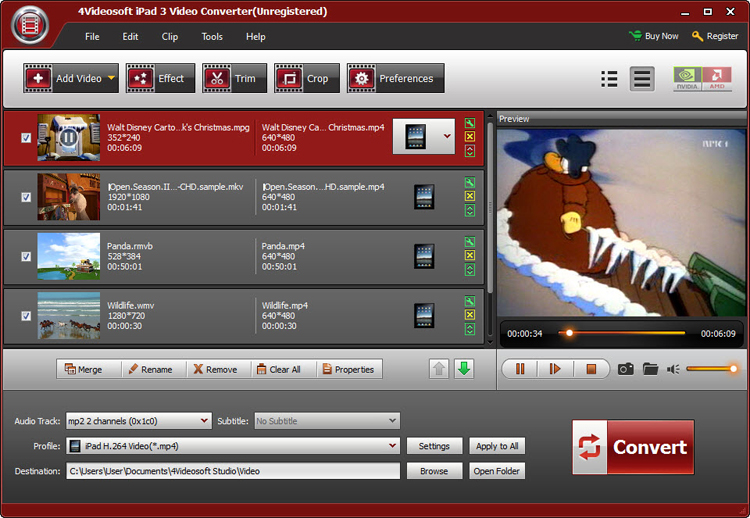Open the Tools menu
This screenshot has height=518, width=750.
[x=212, y=37]
